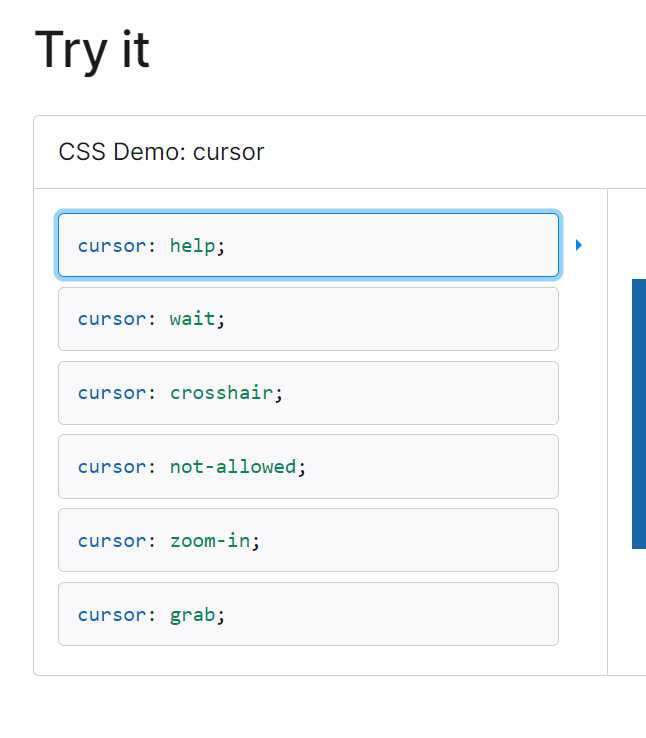Select the cursor: not-allowed; choice
The width and height of the screenshot is (646, 738).
coord(308,466)
